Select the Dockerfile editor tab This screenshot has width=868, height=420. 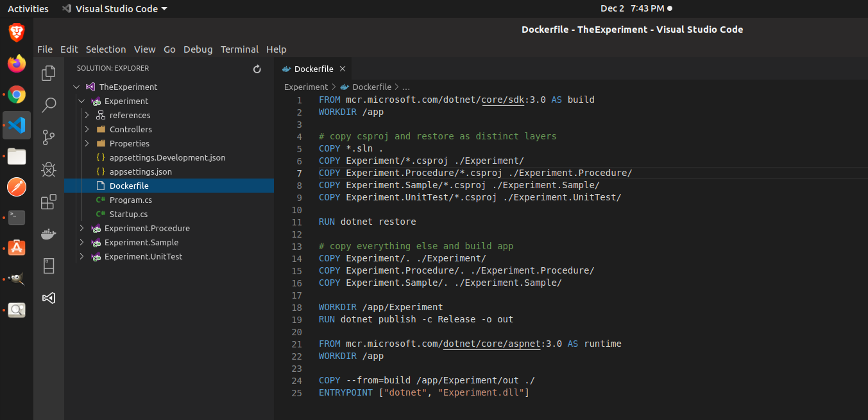click(x=313, y=69)
